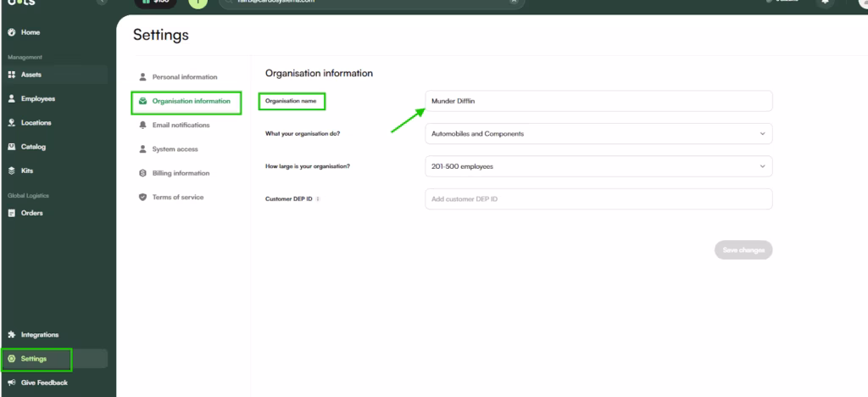Open the Assets section in sidebar
The image size is (868, 397).
[x=31, y=75]
